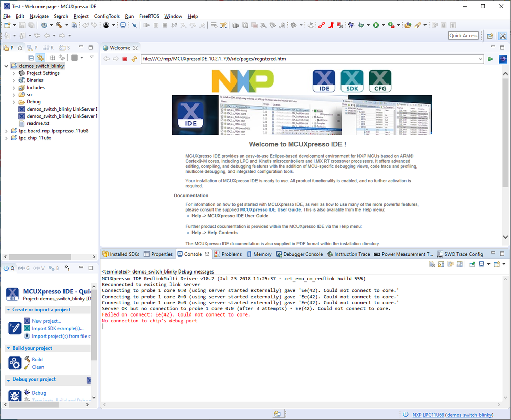Viewport: 511px width, 420px height.
Task: Toggle Pin Console icon in console toolbar
Action: pos(472,264)
